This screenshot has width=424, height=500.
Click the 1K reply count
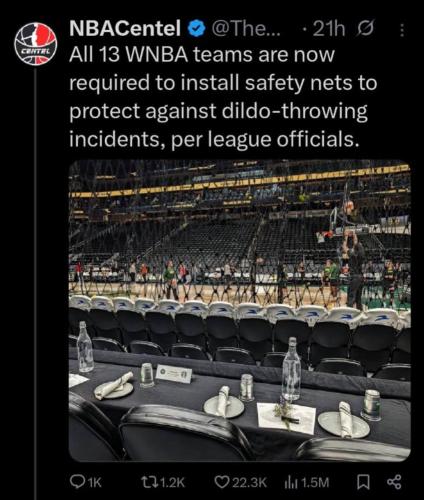[x=94, y=482]
